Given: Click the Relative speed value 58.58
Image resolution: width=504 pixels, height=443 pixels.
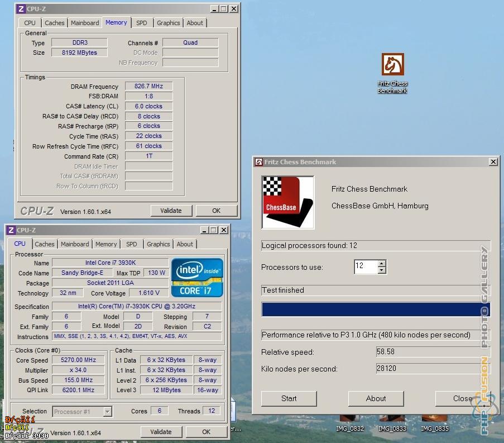Looking at the screenshot, I should 433,351.
